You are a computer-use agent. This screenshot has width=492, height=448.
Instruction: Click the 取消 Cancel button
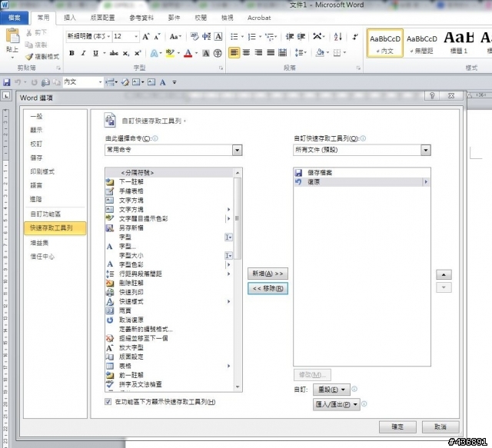tap(440, 427)
